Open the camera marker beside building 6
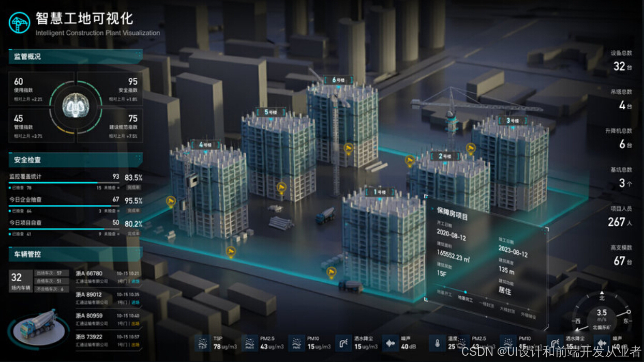Image resolution: width=644 pixels, height=362 pixels. 349,149
